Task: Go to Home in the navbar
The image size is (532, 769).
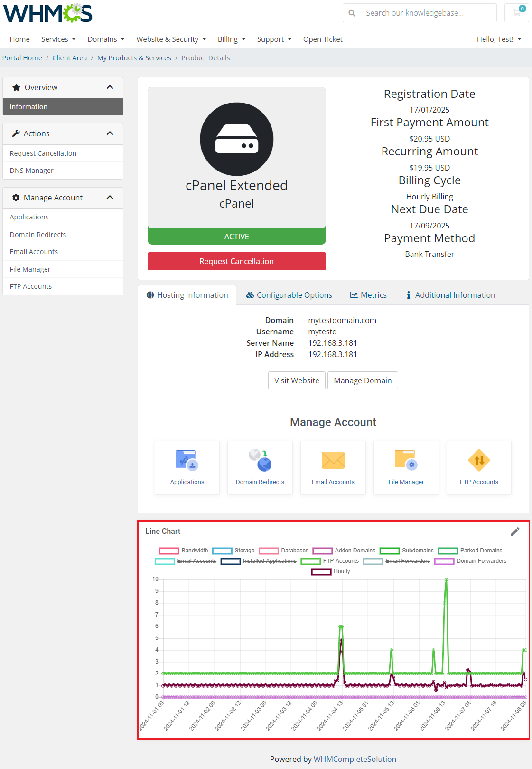Action: click(x=20, y=39)
